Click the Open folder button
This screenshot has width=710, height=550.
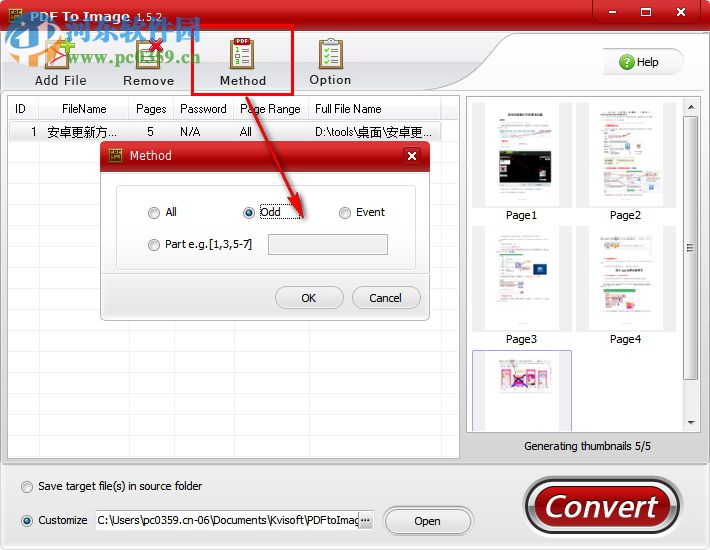[427, 521]
